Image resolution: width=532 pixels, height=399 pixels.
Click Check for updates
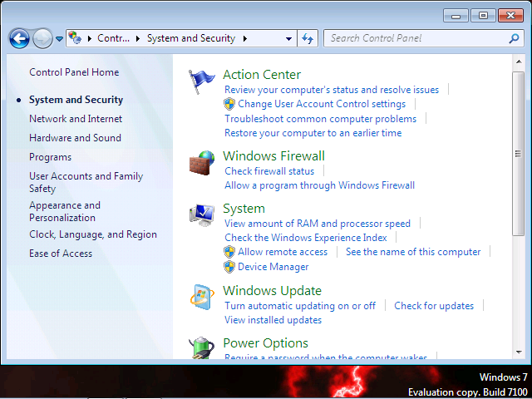tap(434, 306)
